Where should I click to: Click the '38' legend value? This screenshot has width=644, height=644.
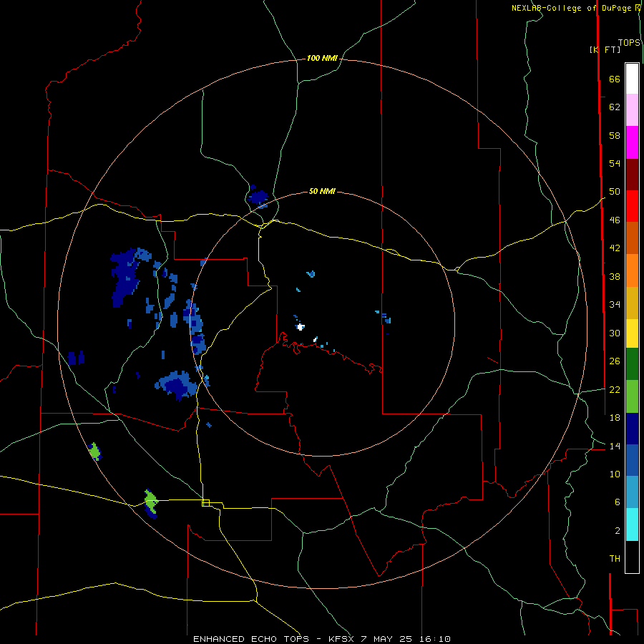pos(615,276)
